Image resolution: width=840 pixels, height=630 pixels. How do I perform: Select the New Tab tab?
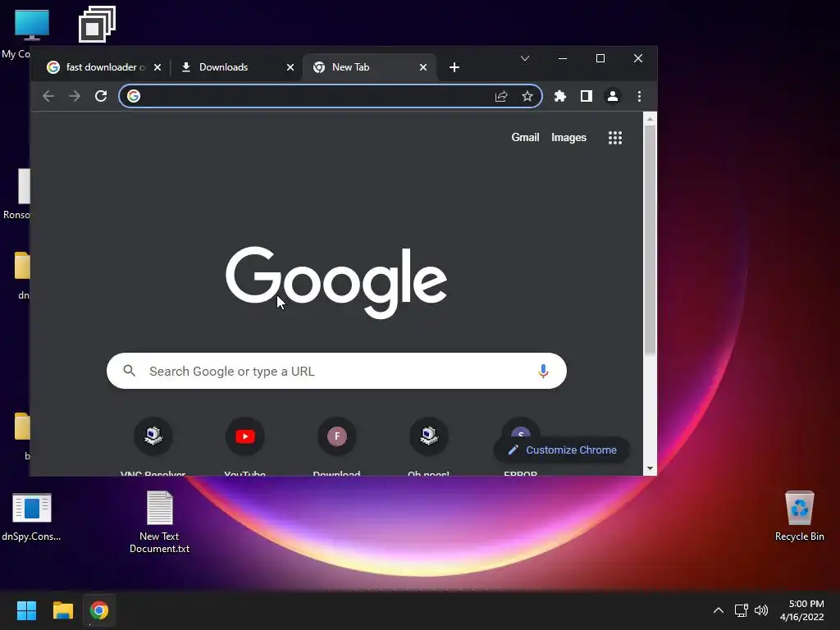(370, 67)
